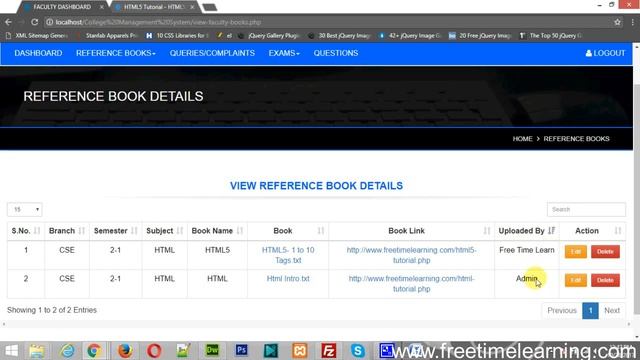Click the Previous pagination button
The image size is (640, 360).
[x=562, y=311]
